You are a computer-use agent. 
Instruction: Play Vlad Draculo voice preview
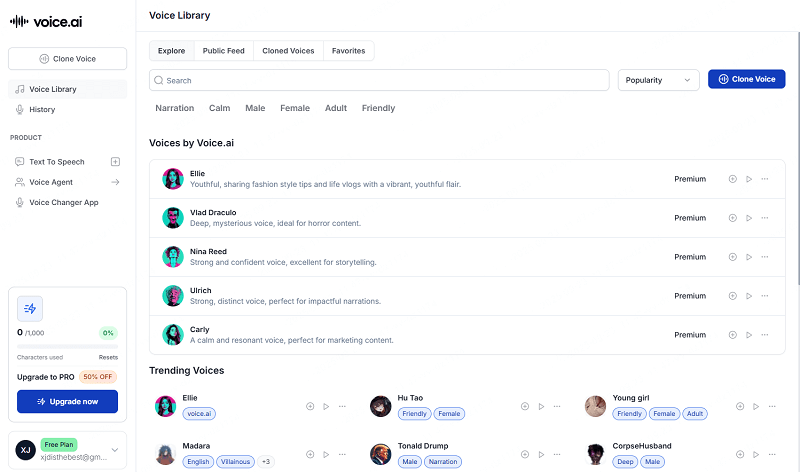click(749, 218)
